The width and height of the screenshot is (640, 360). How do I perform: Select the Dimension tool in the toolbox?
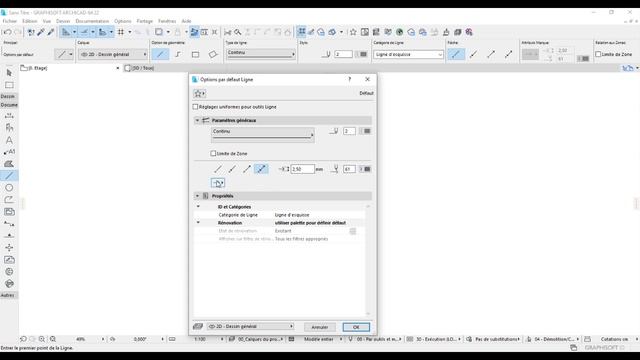[x=9, y=116]
